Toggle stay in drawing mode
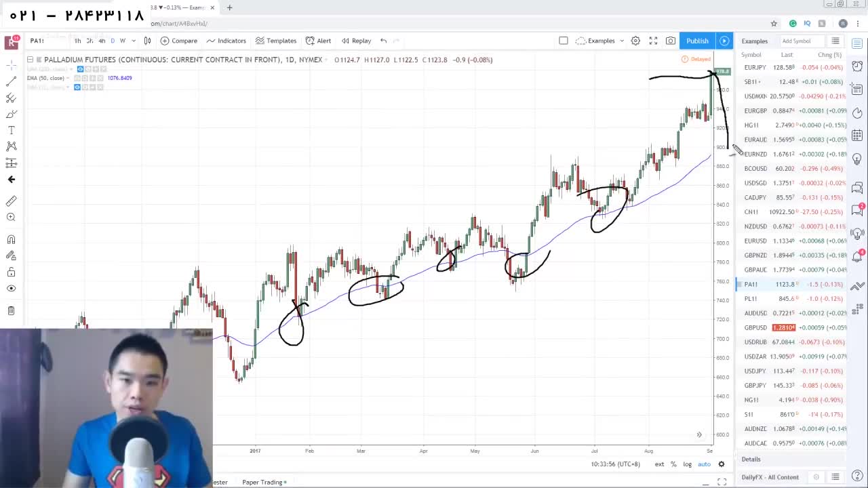Screen dimensions: 868x488 click(x=12, y=256)
